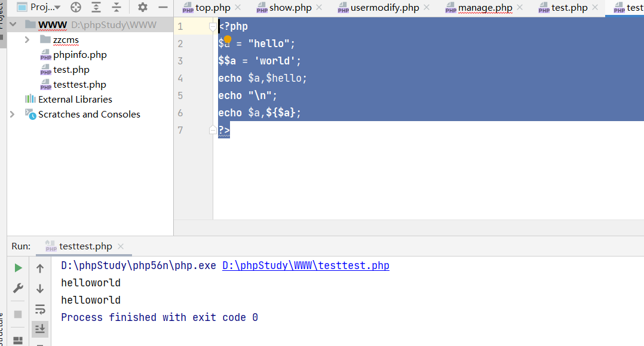Open run configuration wrench icon

click(18, 289)
